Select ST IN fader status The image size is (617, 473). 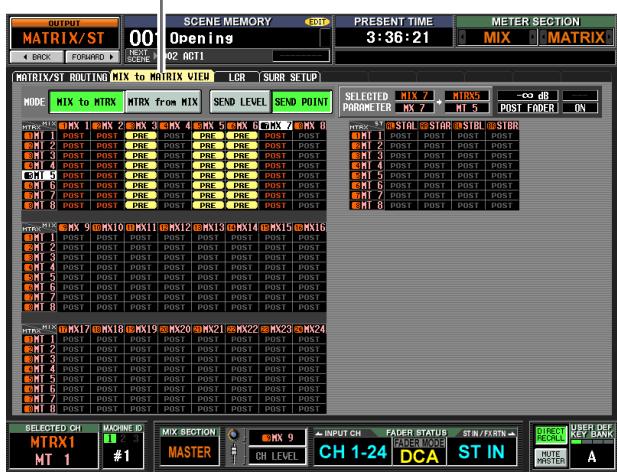coord(481,452)
